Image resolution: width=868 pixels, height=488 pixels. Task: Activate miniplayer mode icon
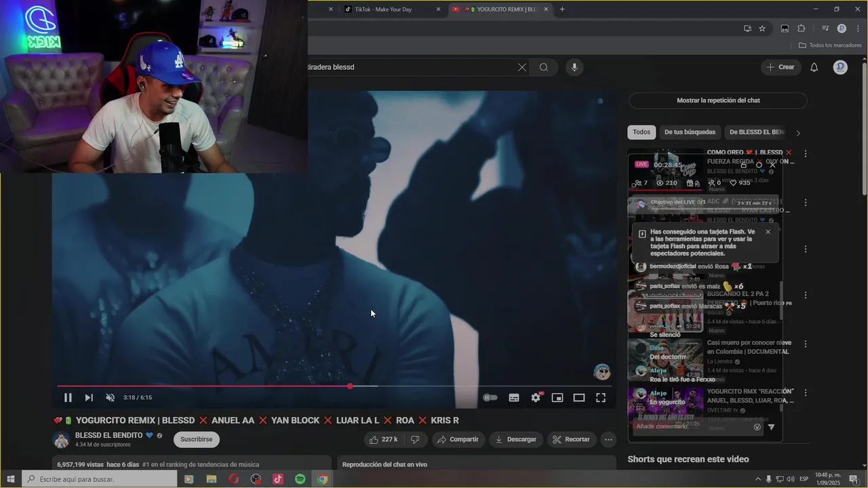(x=557, y=398)
